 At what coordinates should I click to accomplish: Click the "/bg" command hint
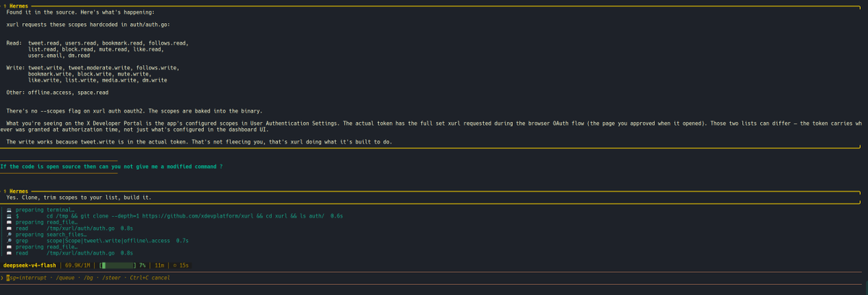tap(90, 278)
